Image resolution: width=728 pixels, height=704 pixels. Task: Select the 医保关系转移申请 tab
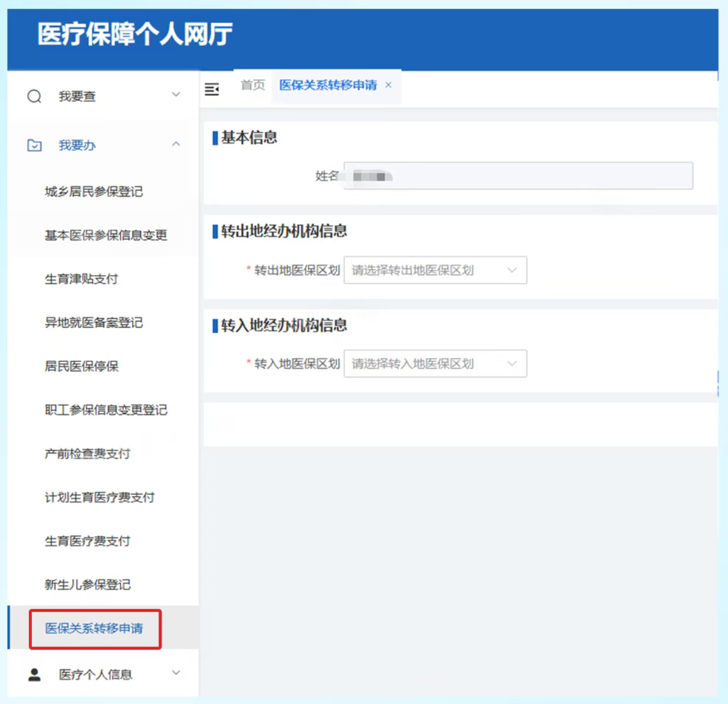[x=328, y=85]
